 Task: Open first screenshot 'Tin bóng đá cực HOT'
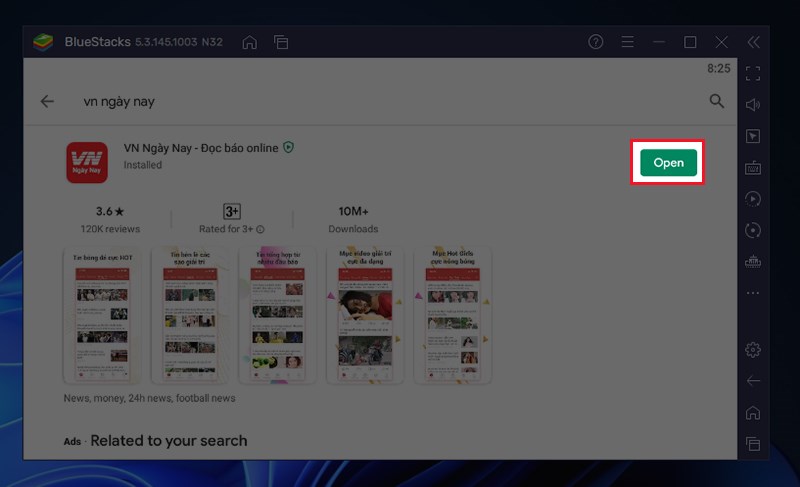pos(102,316)
